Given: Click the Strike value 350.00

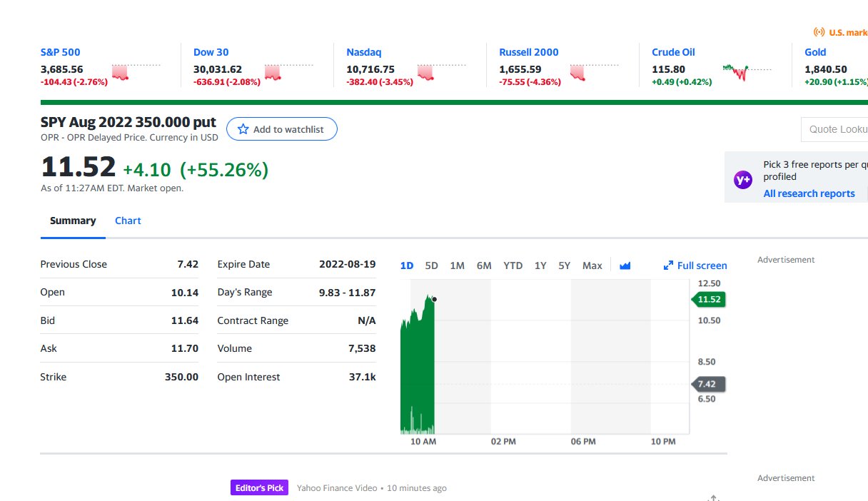Looking at the screenshot, I should [181, 377].
